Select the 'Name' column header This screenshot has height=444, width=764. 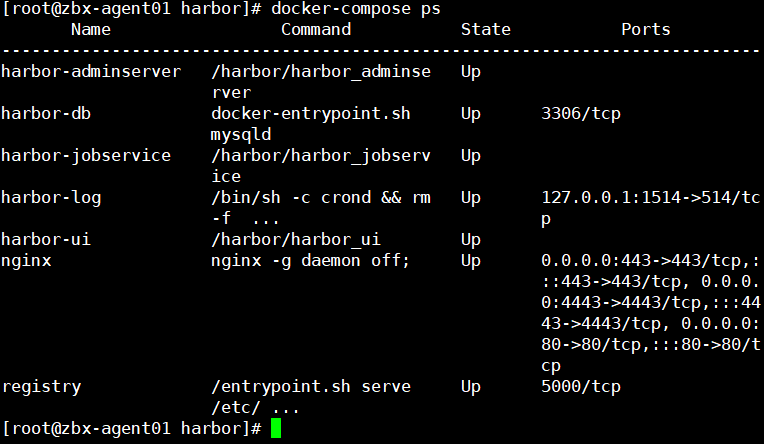coord(91,30)
